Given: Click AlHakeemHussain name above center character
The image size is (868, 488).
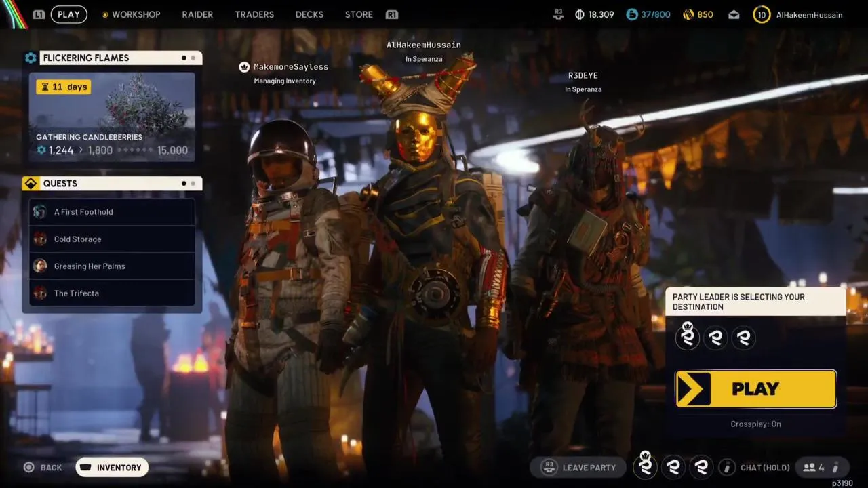Looking at the screenshot, I should click(x=424, y=45).
